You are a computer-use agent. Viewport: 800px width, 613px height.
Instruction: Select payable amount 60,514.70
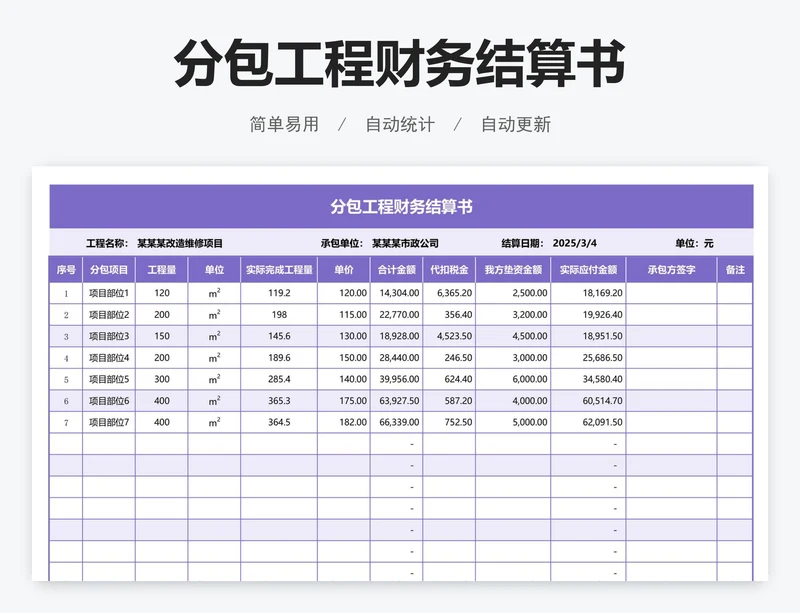pyautogui.click(x=603, y=401)
